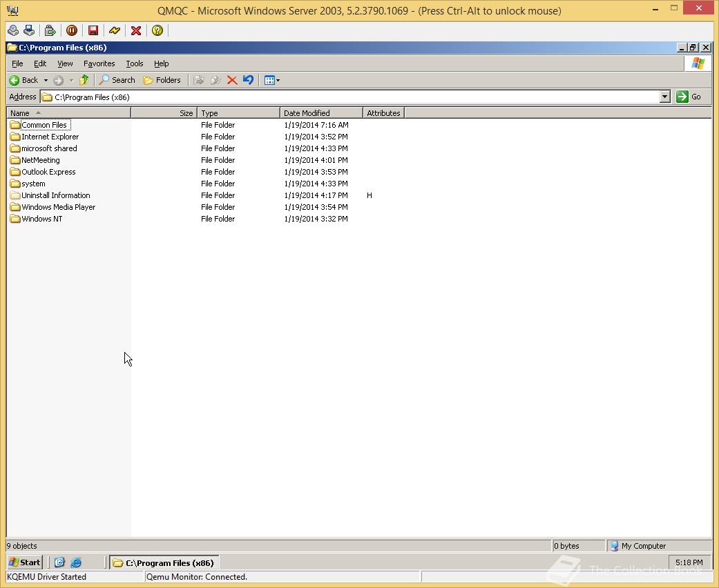Click the Move To toolbar icon
The image size is (719, 588).
(198, 80)
